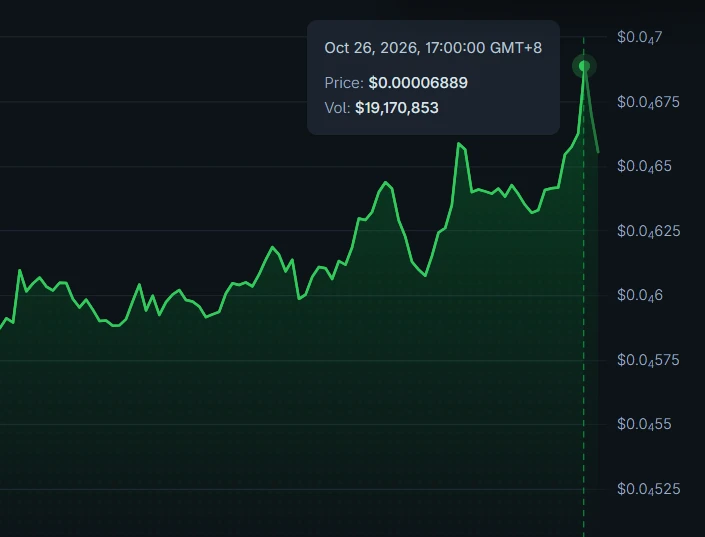Click the $0.0₄65 price axis label
Image resolution: width=705 pixels, height=537 pixels.
[x=644, y=167]
